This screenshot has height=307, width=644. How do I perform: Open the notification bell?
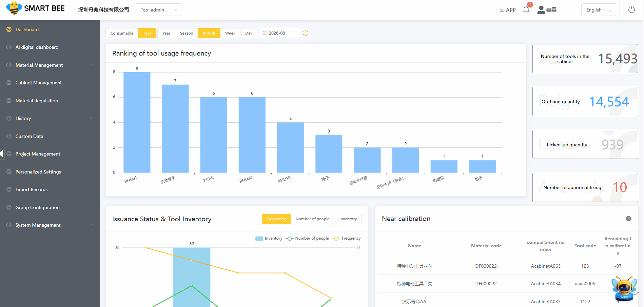point(526,9)
